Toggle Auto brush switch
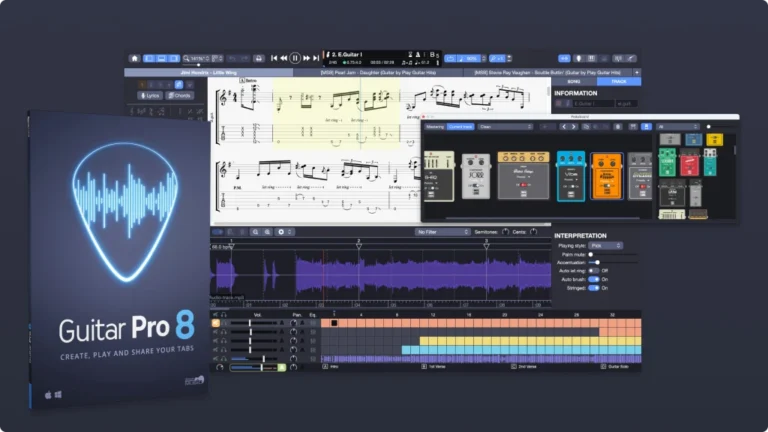The image size is (768, 432). tap(594, 279)
